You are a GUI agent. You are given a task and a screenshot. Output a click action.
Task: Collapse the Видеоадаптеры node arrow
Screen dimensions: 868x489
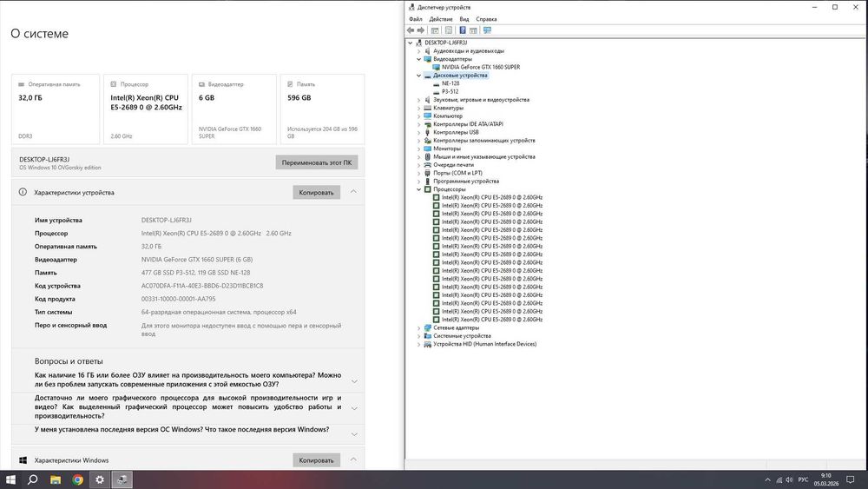[418, 59]
